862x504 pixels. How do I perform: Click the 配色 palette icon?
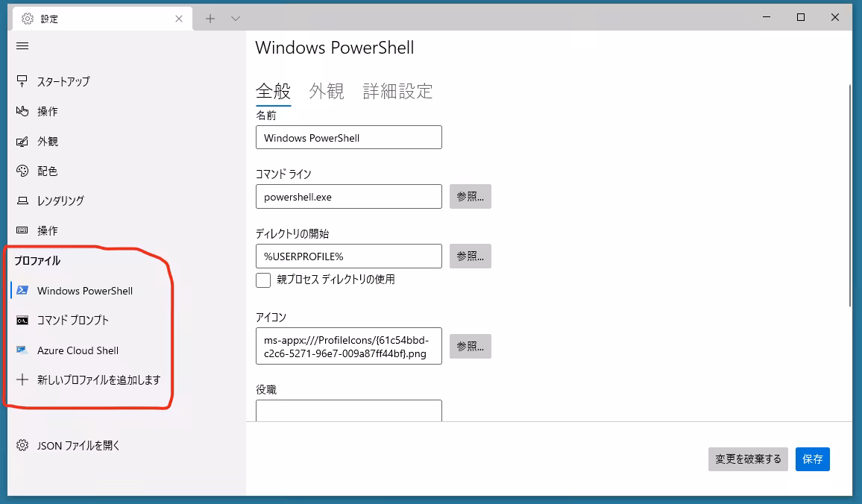click(x=22, y=171)
